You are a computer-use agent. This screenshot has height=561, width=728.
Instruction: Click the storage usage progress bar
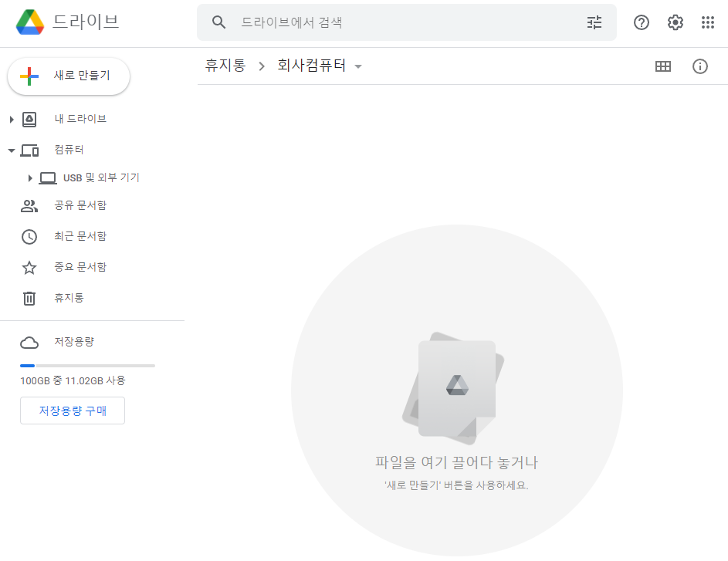pyautogui.click(x=87, y=365)
